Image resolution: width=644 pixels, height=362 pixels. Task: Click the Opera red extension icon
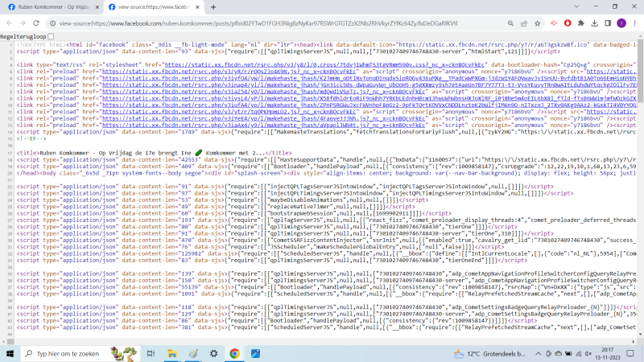pyautogui.click(x=568, y=23)
